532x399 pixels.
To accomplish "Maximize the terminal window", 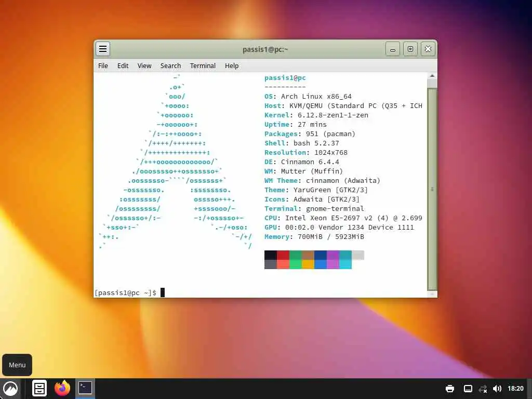I will [x=410, y=49].
